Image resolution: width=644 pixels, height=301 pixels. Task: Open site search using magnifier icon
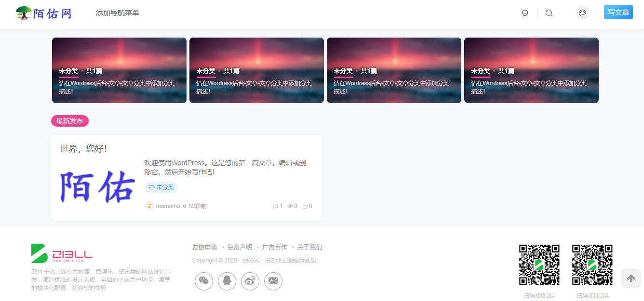(549, 13)
